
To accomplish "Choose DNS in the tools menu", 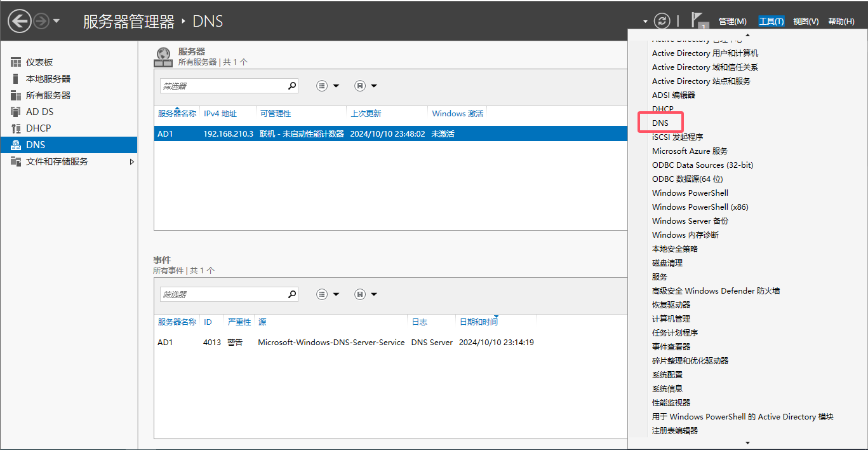I will pyautogui.click(x=660, y=123).
